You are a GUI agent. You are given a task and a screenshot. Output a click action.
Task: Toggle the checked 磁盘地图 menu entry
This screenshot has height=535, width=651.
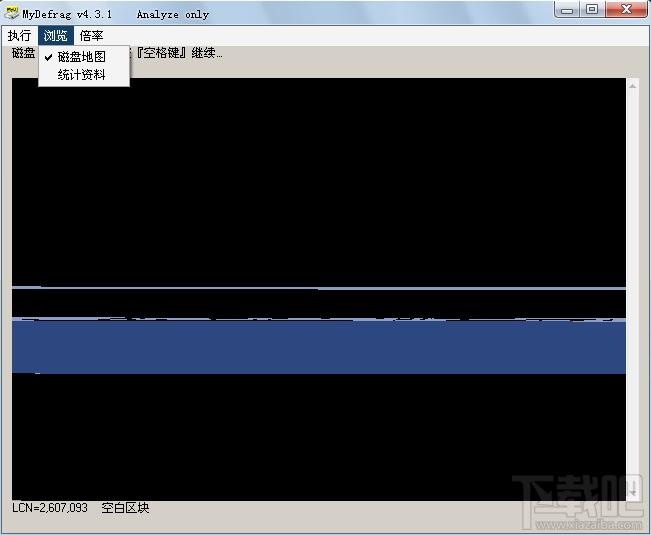pyautogui.click(x=83, y=56)
